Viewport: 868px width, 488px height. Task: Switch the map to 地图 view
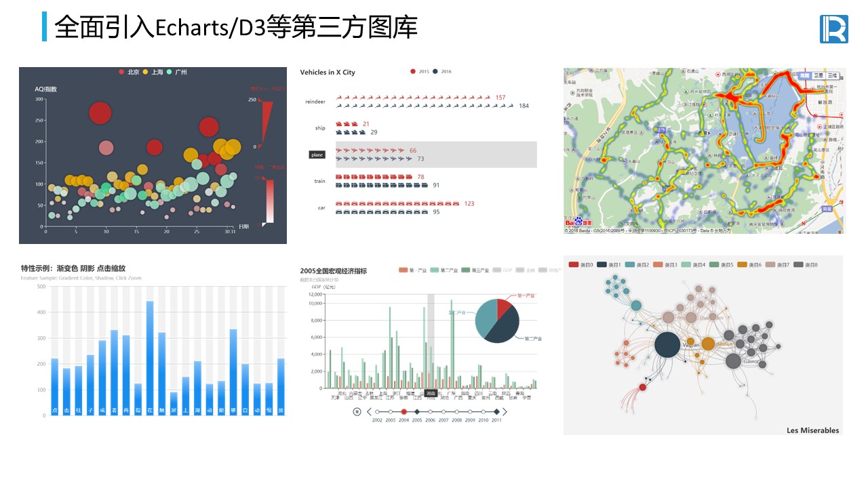pos(805,75)
